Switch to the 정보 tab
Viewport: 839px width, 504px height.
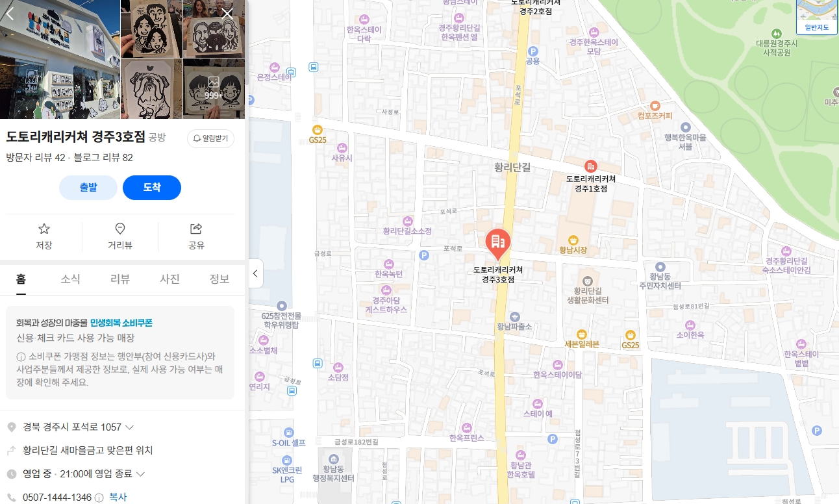[219, 279]
